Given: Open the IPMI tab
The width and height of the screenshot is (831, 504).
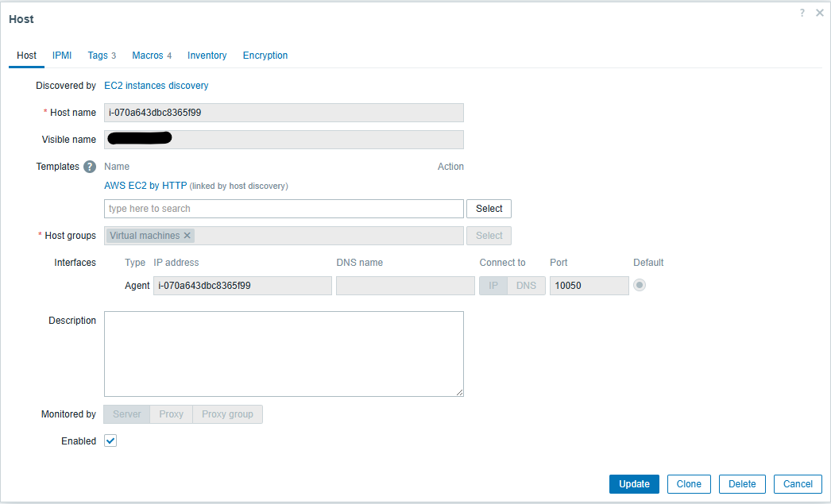Looking at the screenshot, I should click(x=62, y=56).
